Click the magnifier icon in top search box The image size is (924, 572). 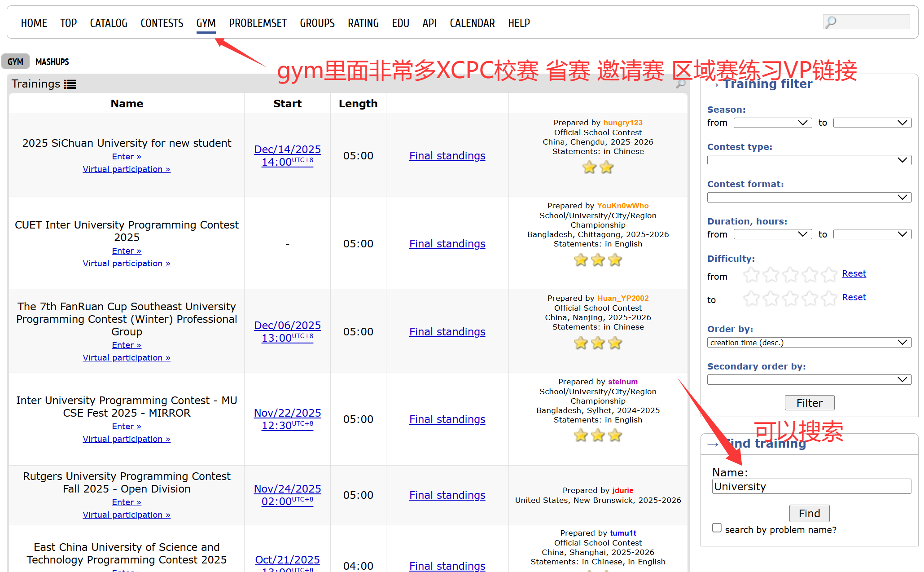click(x=831, y=22)
